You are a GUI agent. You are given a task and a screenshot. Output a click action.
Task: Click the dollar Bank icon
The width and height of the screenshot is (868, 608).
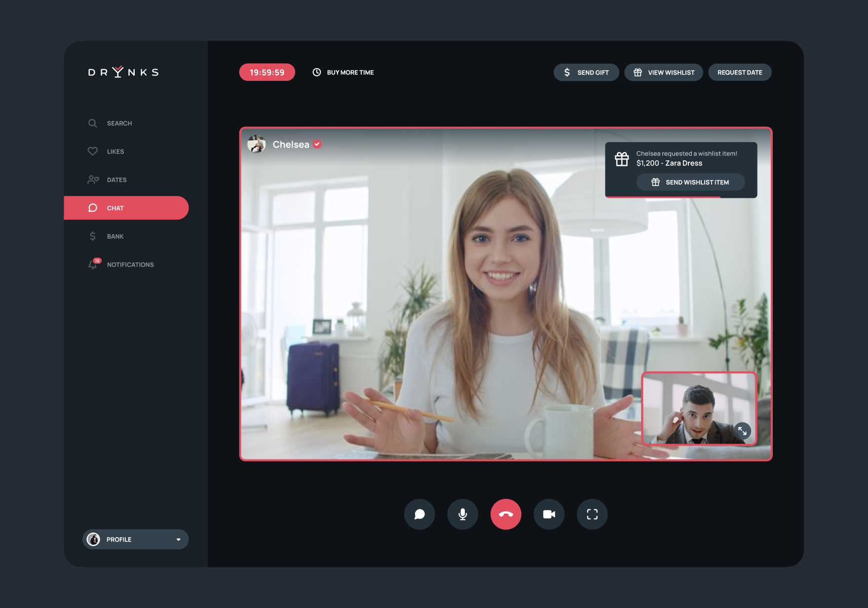click(x=92, y=236)
